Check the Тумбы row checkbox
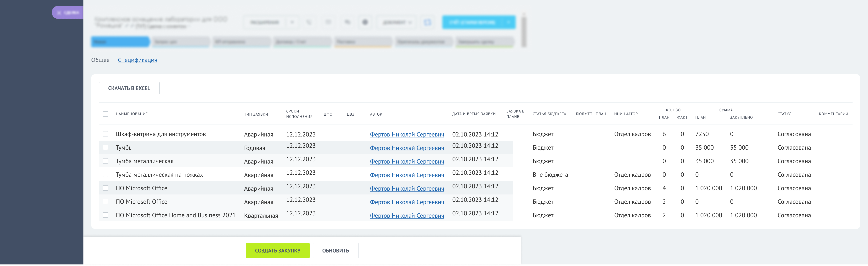Image resolution: width=868 pixels, height=266 pixels. 105,147
